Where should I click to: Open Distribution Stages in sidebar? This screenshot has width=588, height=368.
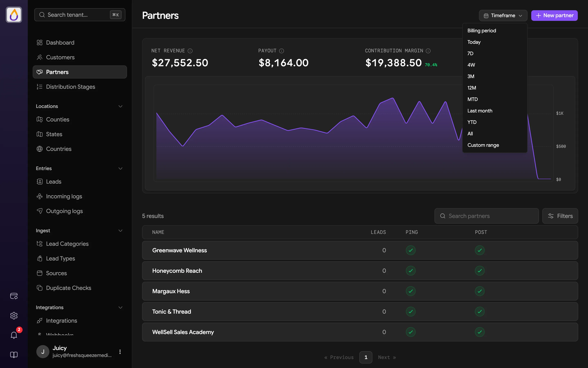pyautogui.click(x=80, y=87)
